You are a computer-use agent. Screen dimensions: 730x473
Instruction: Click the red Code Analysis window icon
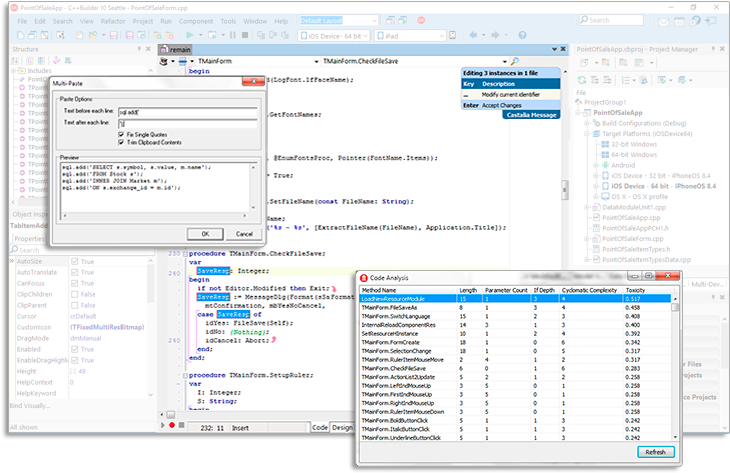coord(364,278)
